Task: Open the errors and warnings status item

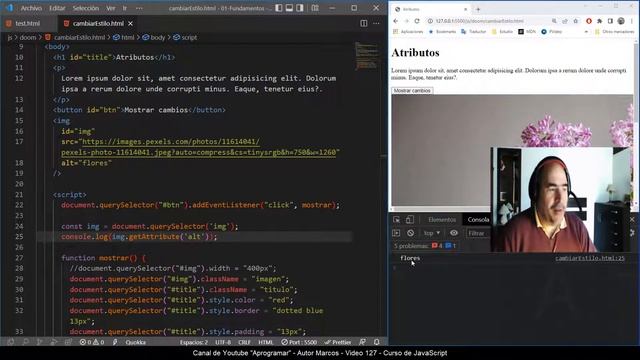Action: click(92, 342)
